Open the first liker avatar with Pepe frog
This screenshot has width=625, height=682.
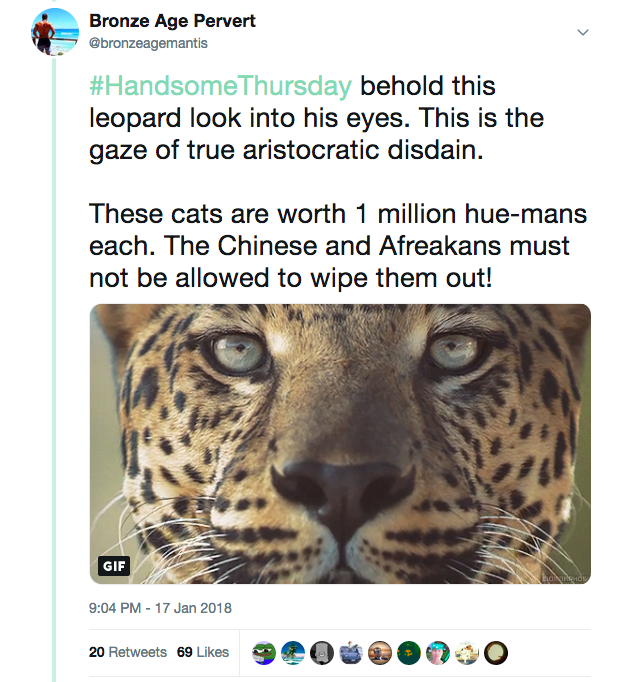pos(267,652)
